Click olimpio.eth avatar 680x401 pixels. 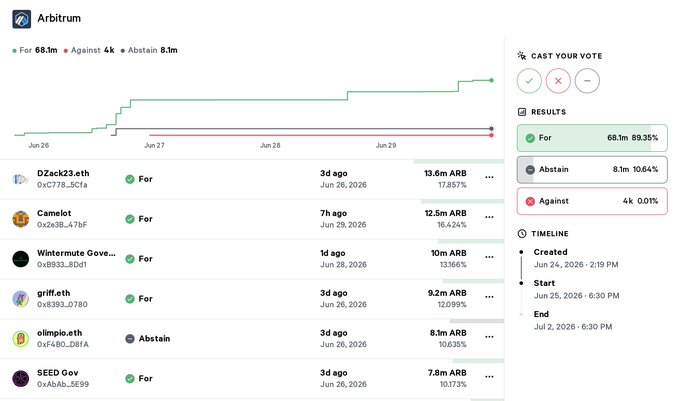click(x=20, y=339)
